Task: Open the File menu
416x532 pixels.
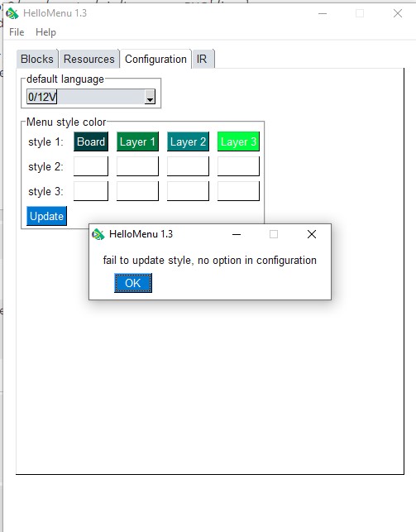Action: click(x=17, y=32)
